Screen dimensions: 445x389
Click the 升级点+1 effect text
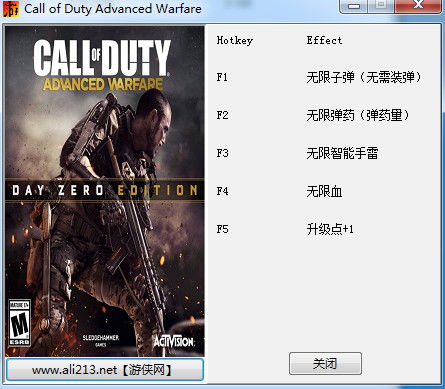click(x=330, y=229)
